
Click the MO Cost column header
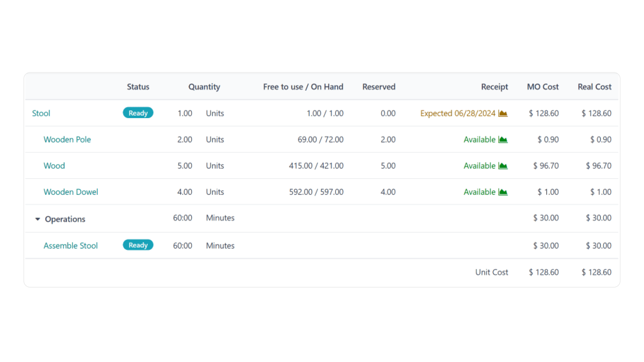(x=543, y=87)
